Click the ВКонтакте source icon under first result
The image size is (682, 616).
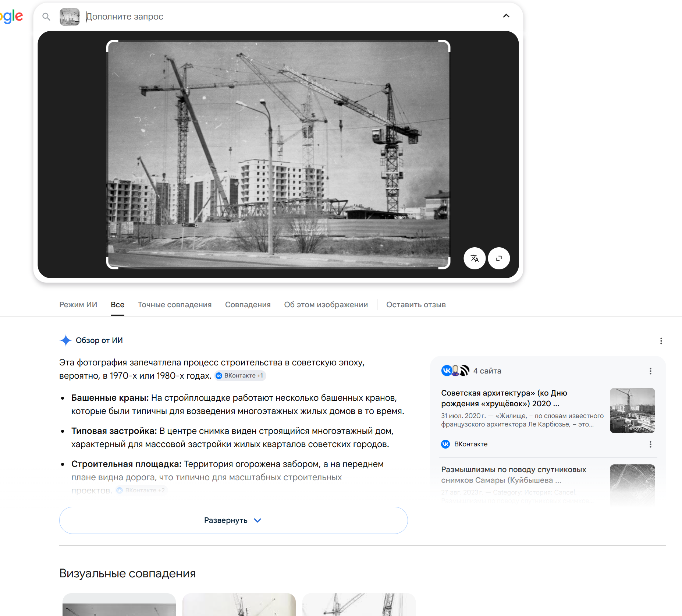445,444
